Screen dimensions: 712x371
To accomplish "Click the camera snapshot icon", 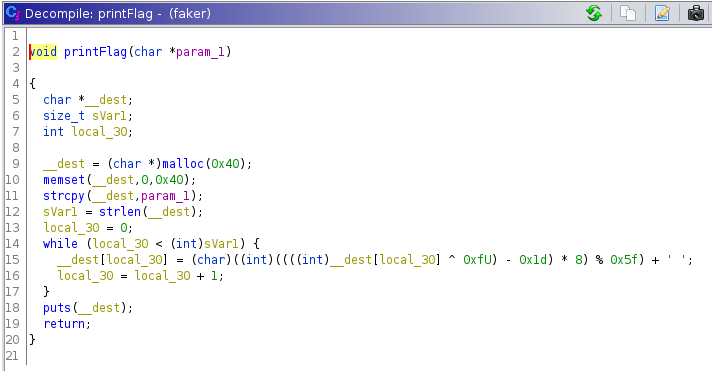I will click(696, 13).
